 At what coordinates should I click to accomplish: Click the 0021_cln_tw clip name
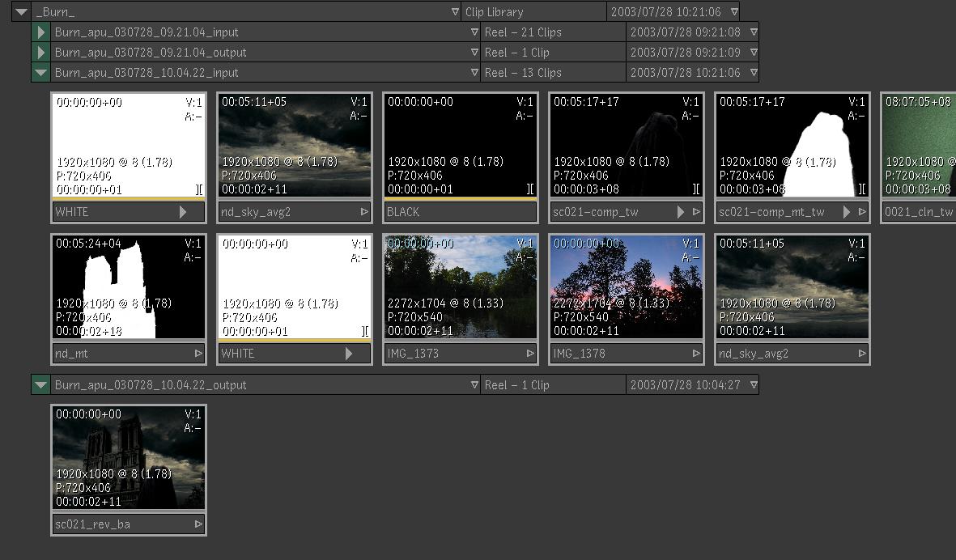click(x=919, y=212)
